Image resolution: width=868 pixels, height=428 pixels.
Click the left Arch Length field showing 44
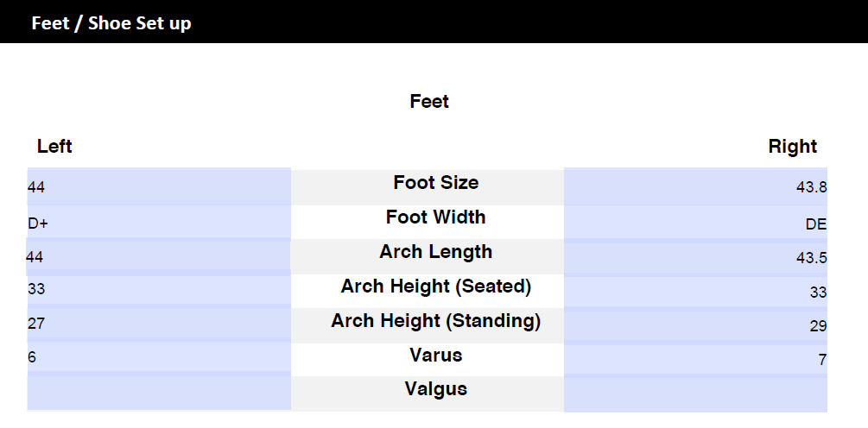[x=158, y=256]
